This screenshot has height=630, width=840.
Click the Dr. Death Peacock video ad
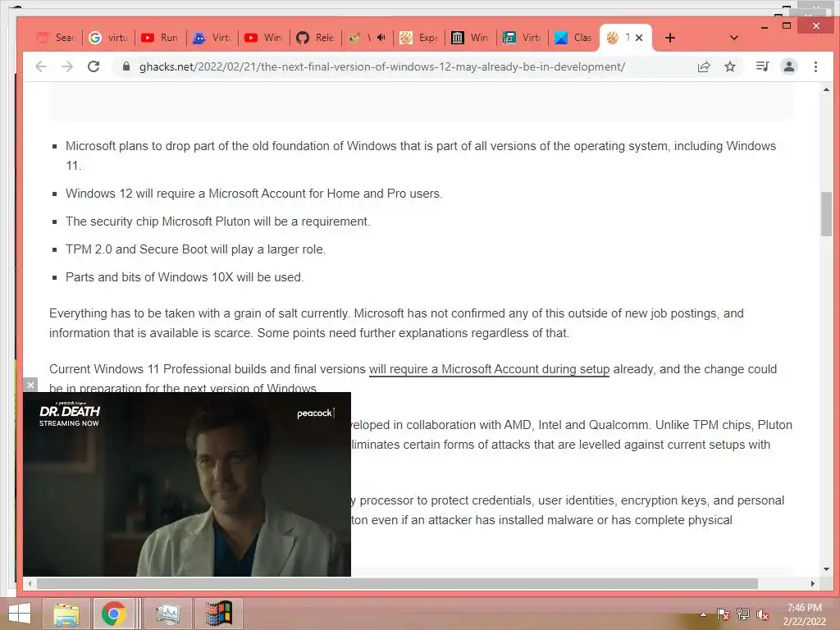click(x=187, y=484)
